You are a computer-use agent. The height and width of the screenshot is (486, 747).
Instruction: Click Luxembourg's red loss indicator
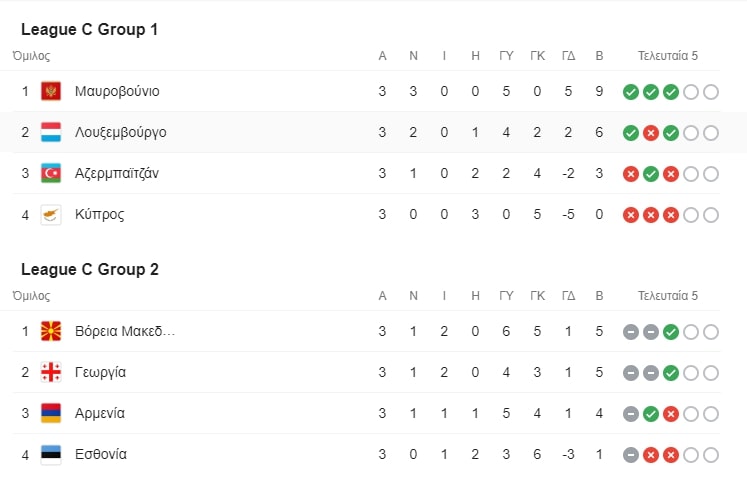tap(650, 133)
